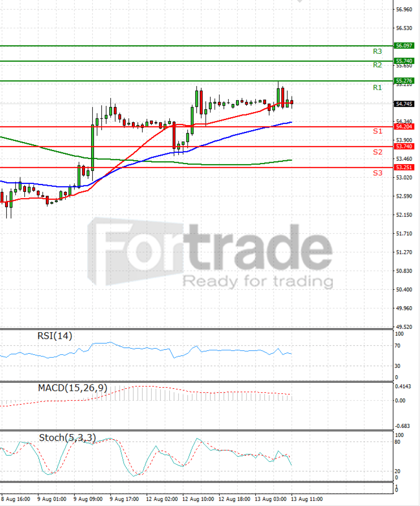
Task: Click the 51.270 price axis value
Action: 404,252
